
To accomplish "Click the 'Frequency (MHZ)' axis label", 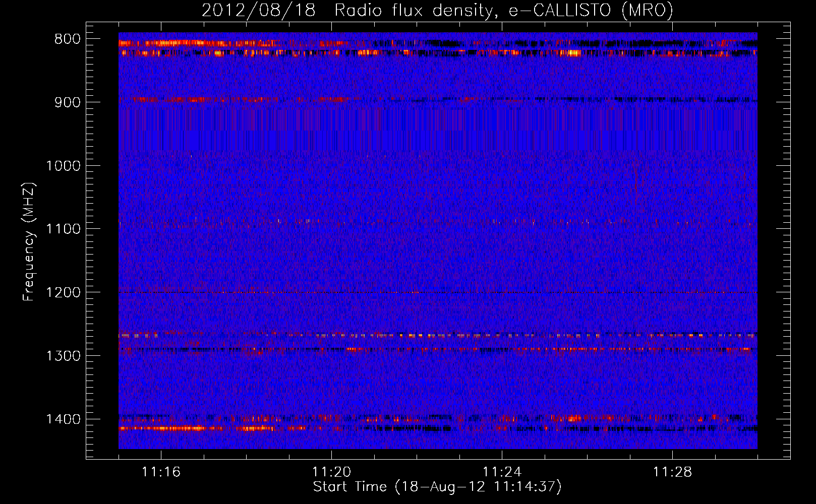I will (29, 242).
